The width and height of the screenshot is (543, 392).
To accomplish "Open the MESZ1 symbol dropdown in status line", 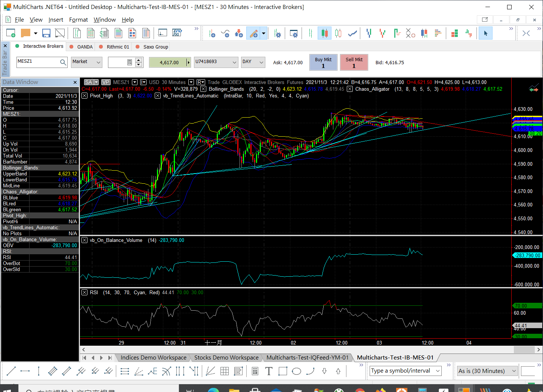I will [135, 82].
